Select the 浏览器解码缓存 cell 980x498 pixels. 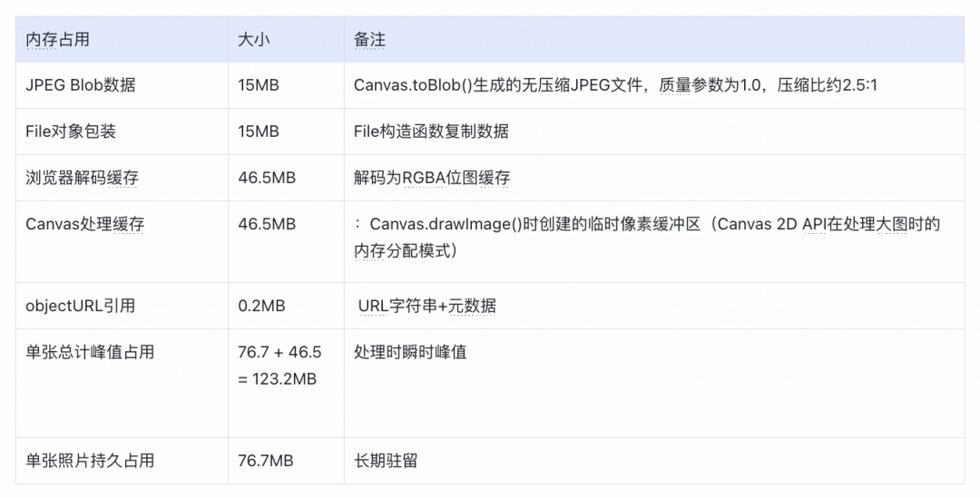tap(82, 178)
